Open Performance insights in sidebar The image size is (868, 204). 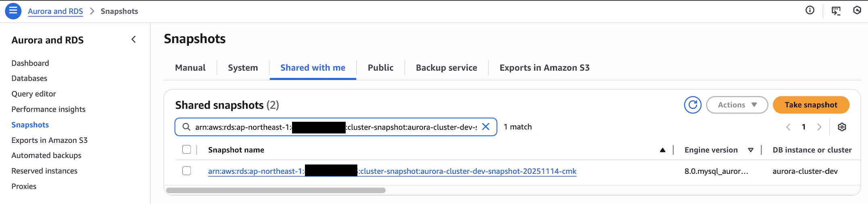48,109
